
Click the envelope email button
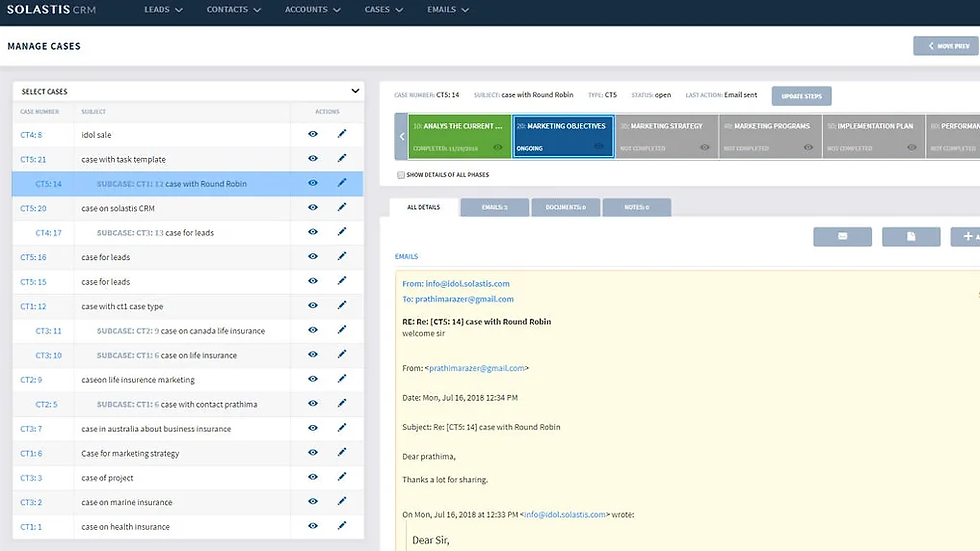click(x=842, y=236)
